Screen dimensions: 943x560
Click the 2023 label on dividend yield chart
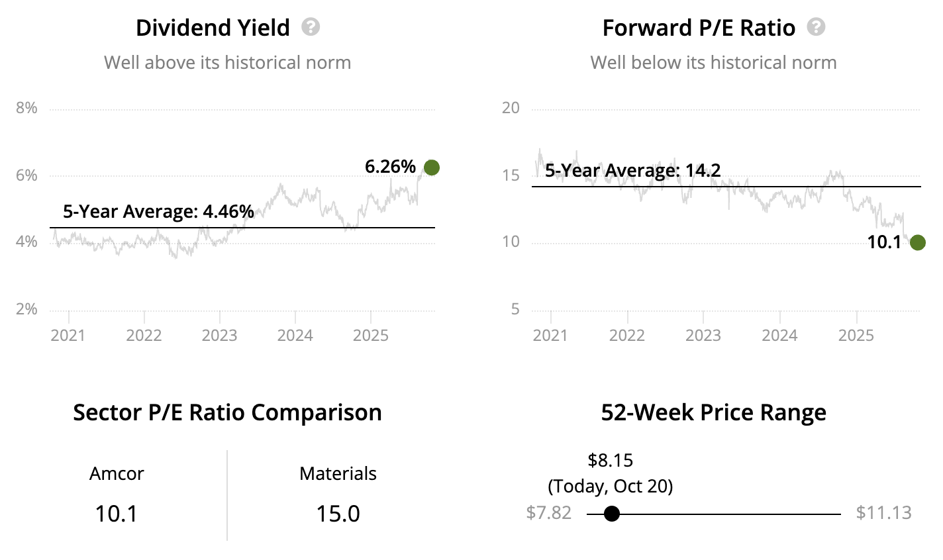[219, 336]
